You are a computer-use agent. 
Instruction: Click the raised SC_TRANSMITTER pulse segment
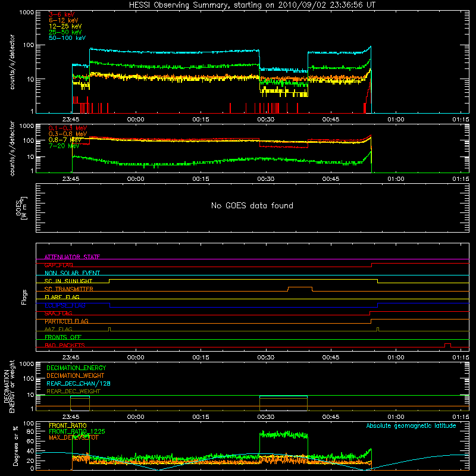[x=300, y=287]
